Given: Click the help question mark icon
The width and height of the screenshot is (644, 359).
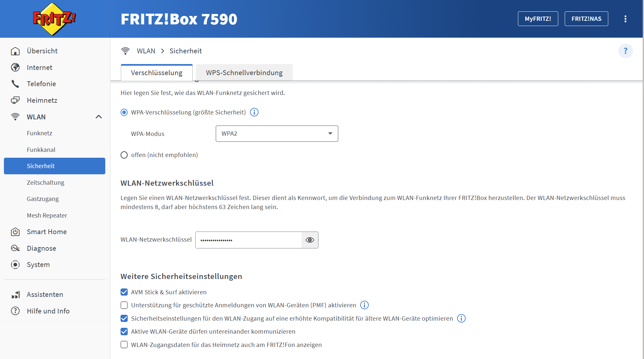Looking at the screenshot, I should (x=625, y=51).
